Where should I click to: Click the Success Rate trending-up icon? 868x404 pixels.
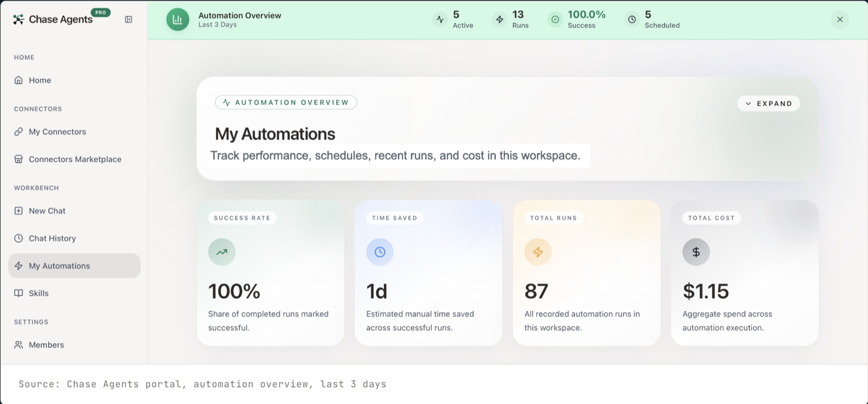222,252
